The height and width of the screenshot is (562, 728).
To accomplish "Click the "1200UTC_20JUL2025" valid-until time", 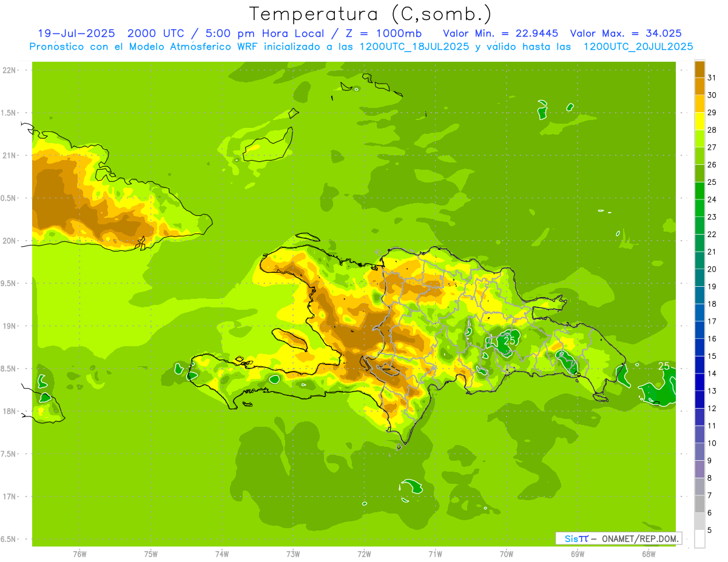I will (638, 46).
